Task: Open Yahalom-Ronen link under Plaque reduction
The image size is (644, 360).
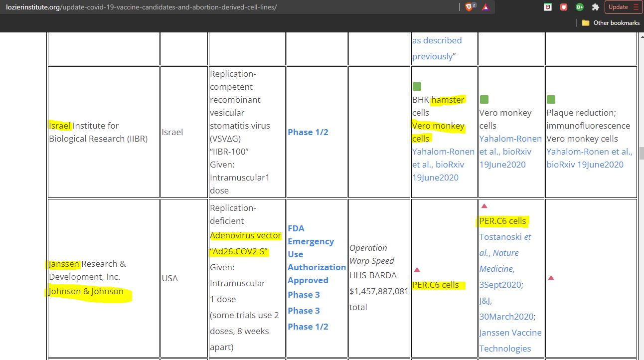Action: (x=589, y=158)
